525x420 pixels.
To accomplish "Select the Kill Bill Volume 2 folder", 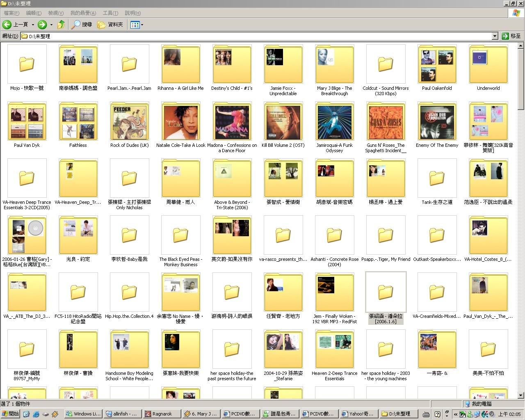I will click(x=283, y=122).
